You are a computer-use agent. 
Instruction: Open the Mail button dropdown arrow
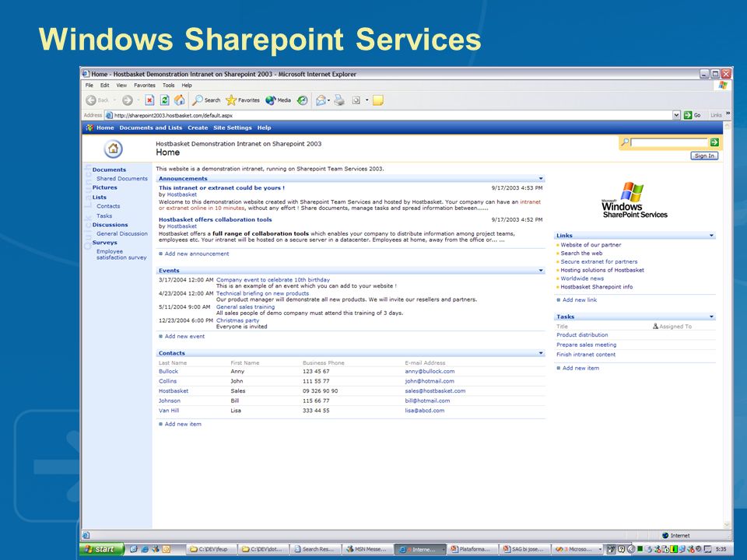(328, 100)
